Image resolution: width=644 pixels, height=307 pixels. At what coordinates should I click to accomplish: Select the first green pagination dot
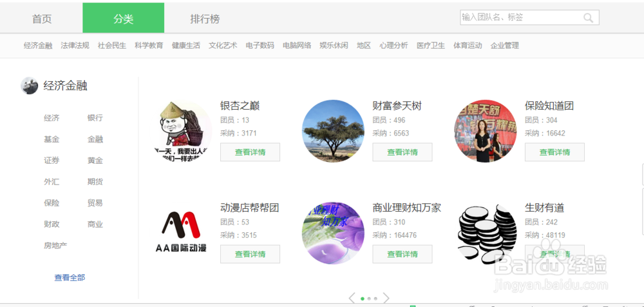362,299
